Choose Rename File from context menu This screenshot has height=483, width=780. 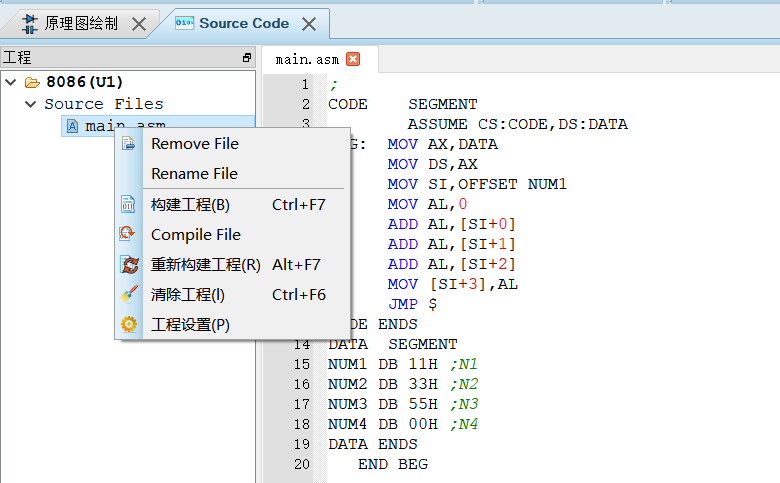coord(232,174)
